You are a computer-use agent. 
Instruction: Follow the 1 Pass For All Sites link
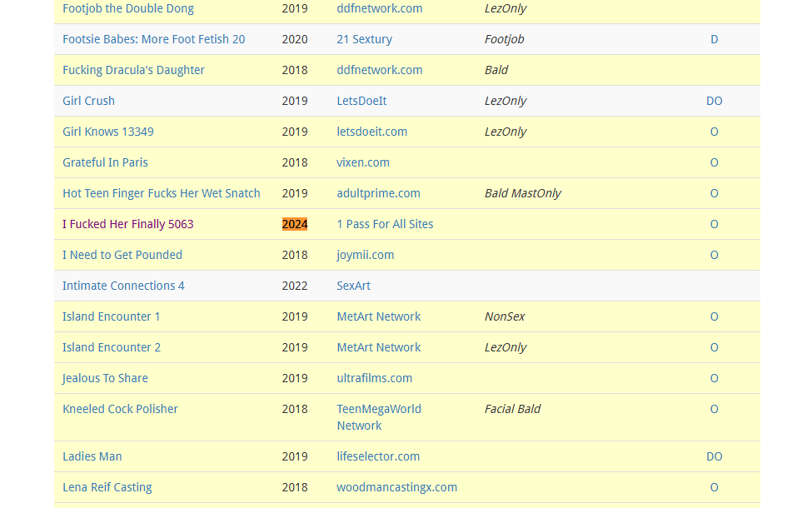click(x=385, y=224)
